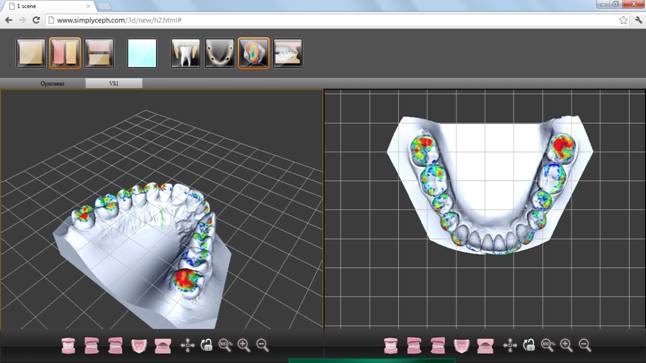646x363 pixels.
Task: Toggle the rotation lock under right viewport
Action: point(529,345)
